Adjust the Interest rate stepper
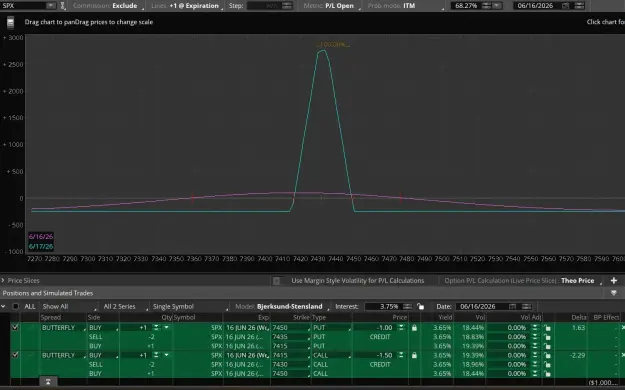Viewport: 625px width, 390px height. (x=407, y=306)
